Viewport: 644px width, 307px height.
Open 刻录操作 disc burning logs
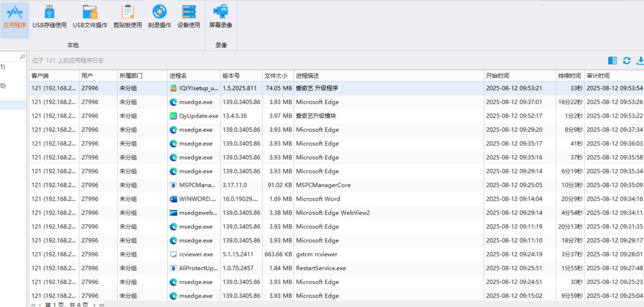(159, 17)
